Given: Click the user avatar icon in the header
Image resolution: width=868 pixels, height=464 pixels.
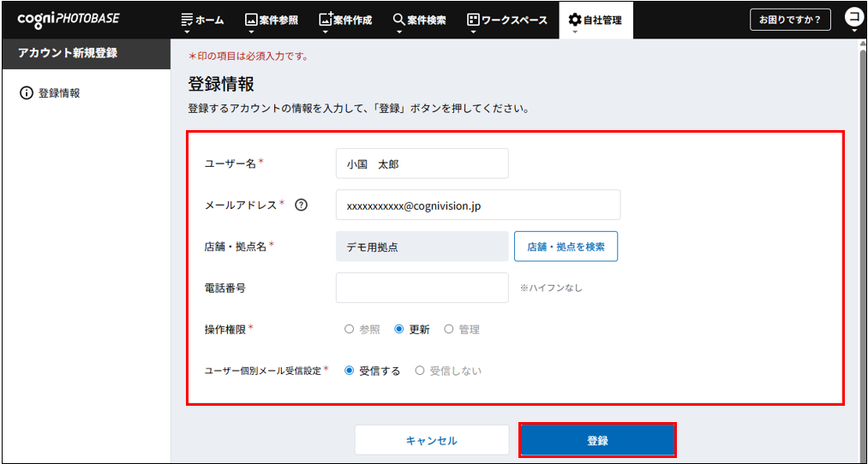Looking at the screenshot, I should tap(853, 16).
